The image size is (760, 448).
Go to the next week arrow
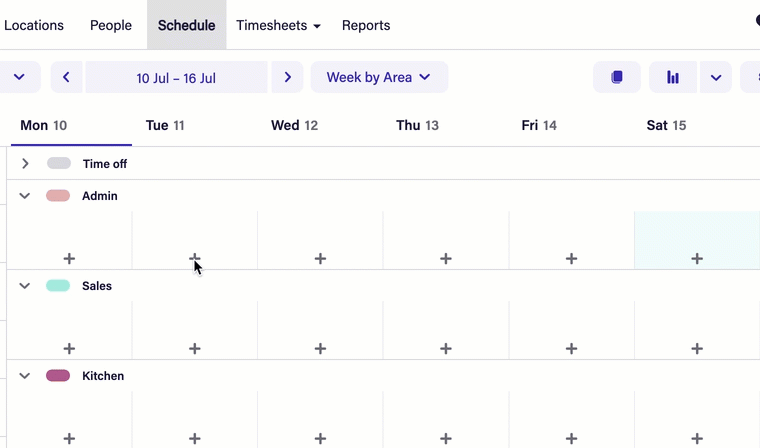click(x=287, y=77)
